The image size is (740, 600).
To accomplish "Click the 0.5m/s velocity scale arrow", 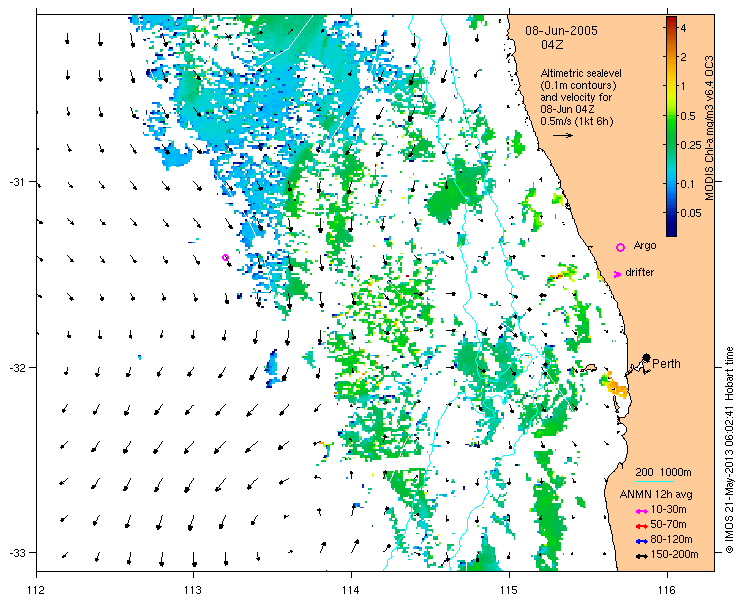I will [563, 135].
